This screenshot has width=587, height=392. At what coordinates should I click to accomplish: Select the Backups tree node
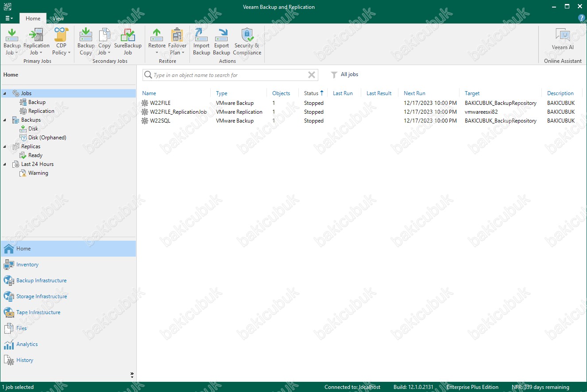point(31,120)
